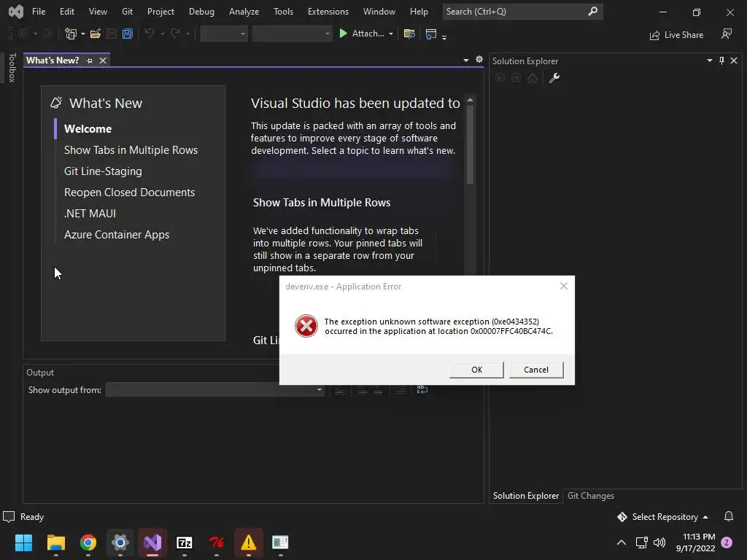747x560 pixels.
Task: Select Azure Container Apps topic
Action: pyautogui.click(x=117, y=235)
